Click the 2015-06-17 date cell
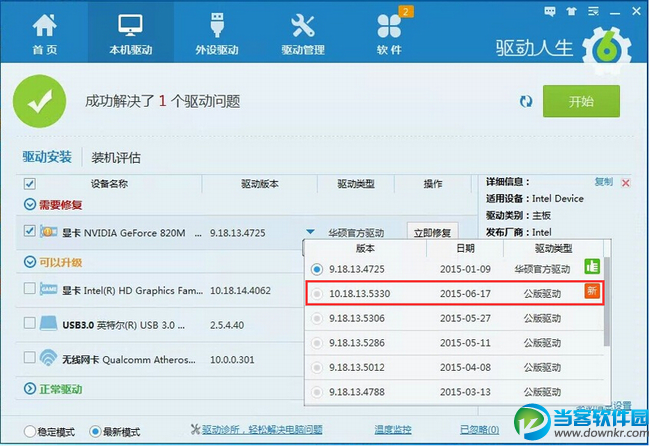Image resolution: width=650 pixels, height=447 pixels. (465, 294)
